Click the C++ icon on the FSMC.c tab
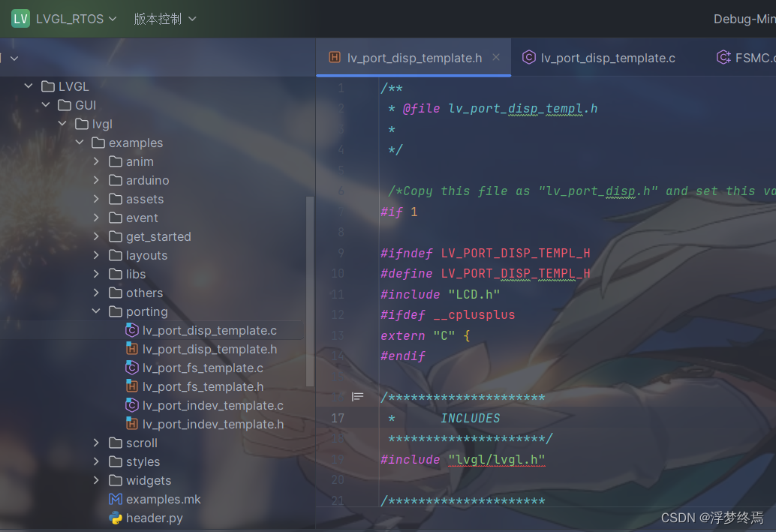Screen dimensions: 776x532 click(x=723, y=56)
